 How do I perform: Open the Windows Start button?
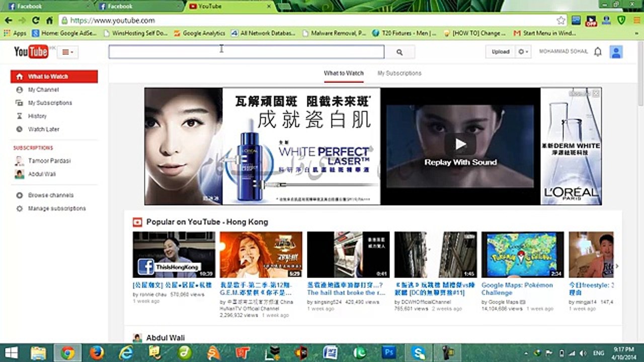11,352
